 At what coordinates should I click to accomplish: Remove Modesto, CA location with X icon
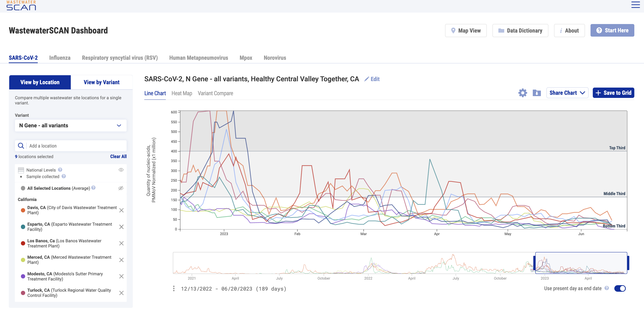tap(121, 276)
